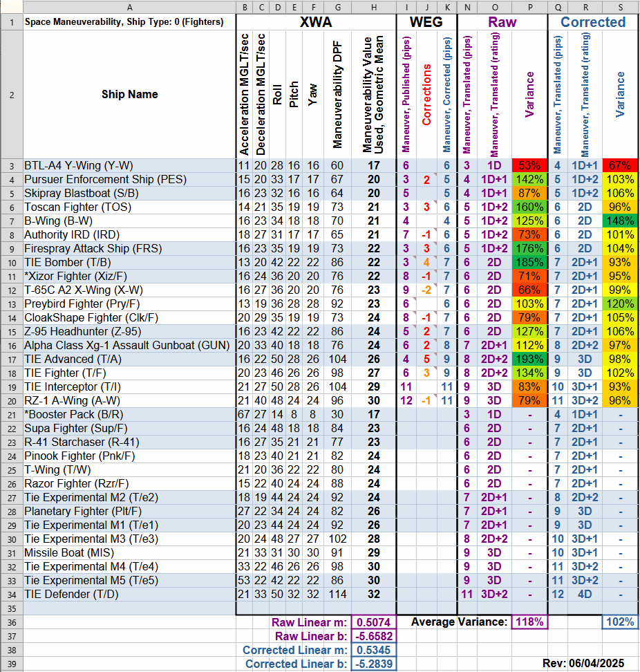The width and height of the screenshot is (640, 672).
Task: Select cell 'TIE Interceptor (T/I)'
Action: point(129,386)
